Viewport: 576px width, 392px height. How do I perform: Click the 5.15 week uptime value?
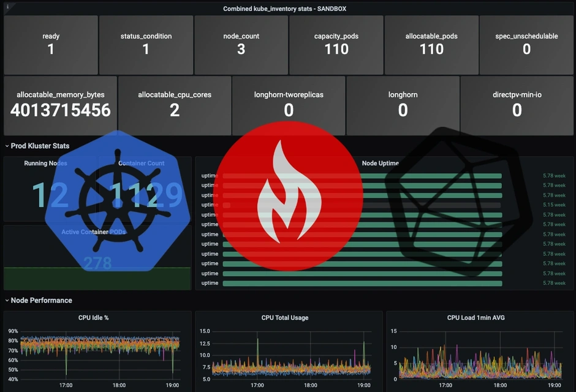[555, 205]
